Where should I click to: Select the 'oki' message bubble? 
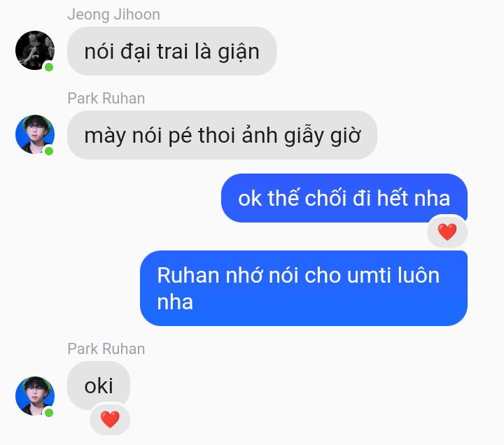click(x=99, y=386)
